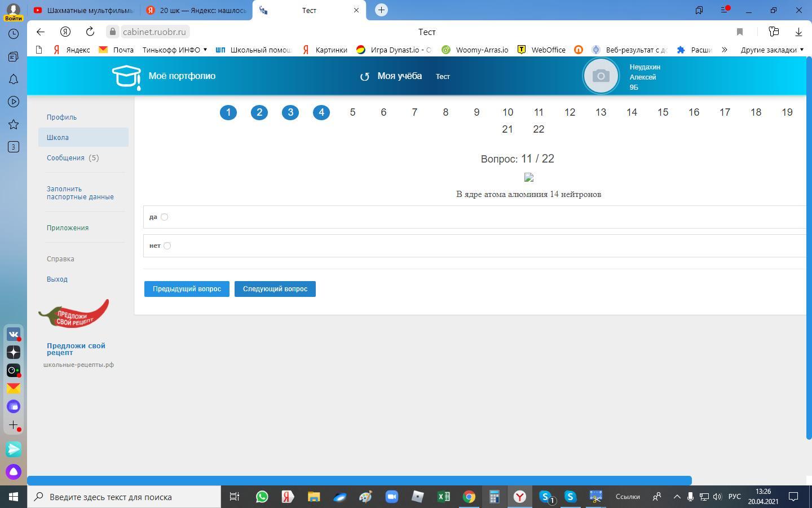Reload the page with the refresh icon

(x=90, y=32)
